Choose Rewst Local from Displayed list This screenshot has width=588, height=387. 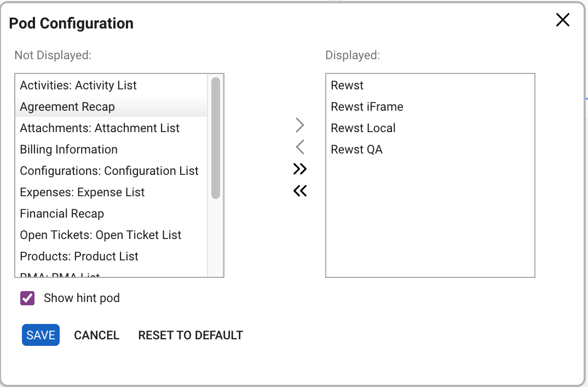(x=363, y=128)
